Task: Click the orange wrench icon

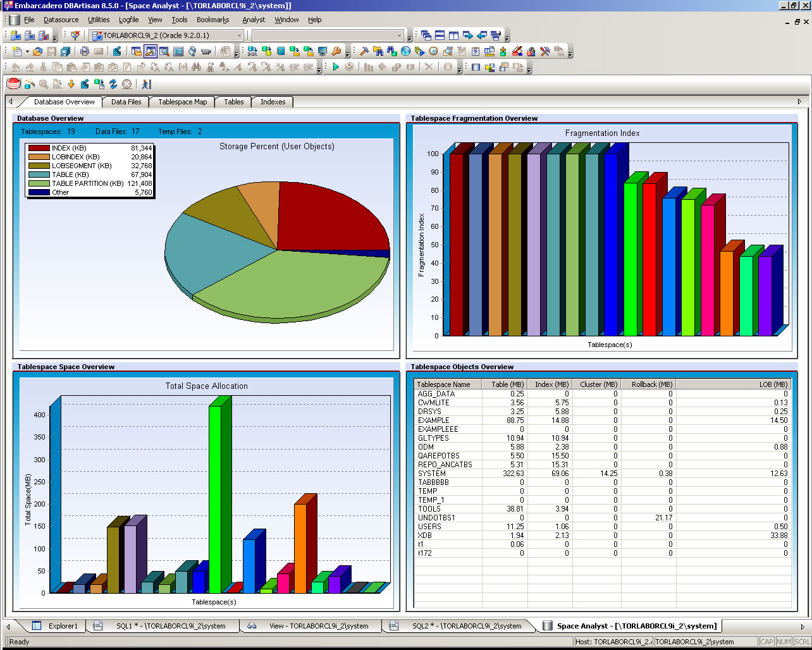Action: (336, 51)
